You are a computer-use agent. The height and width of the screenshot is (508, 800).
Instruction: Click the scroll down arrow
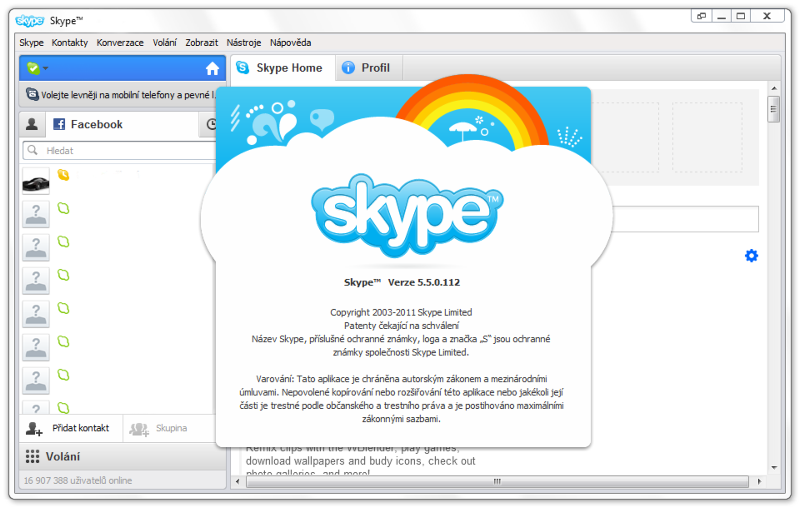pyautogui.click(x=773, y=467)
